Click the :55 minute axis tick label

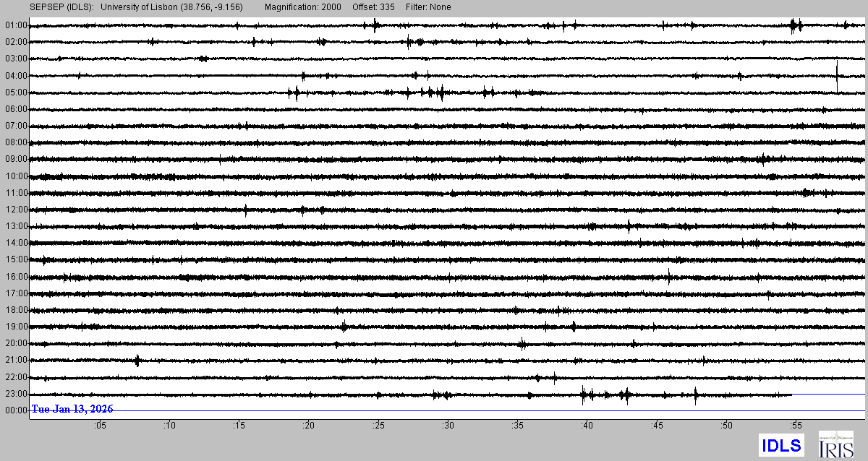click(x=795, y=426)
